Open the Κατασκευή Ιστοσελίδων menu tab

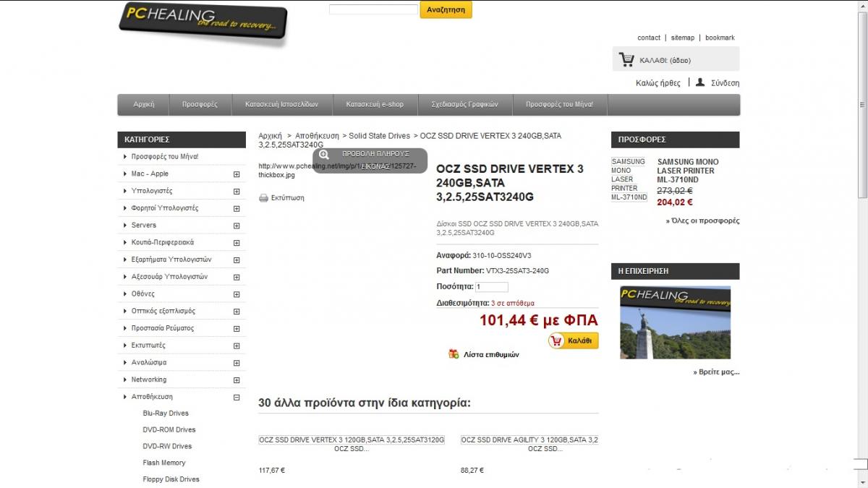click(281, 105)
